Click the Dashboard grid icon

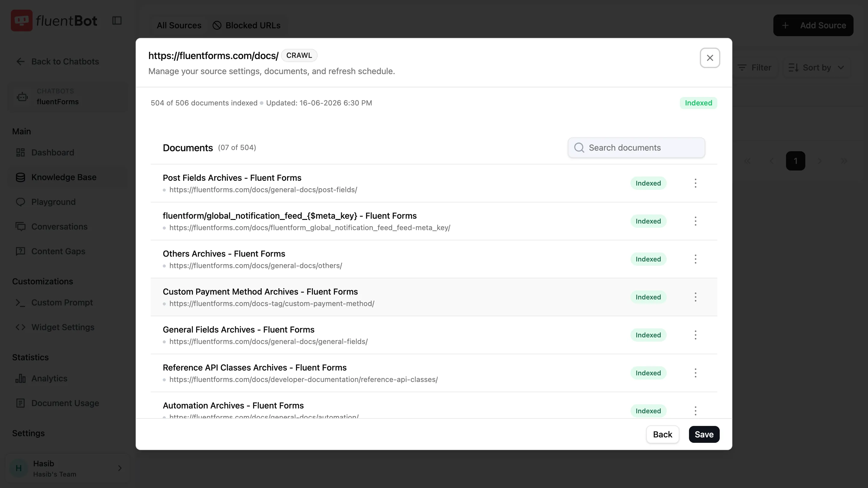(20, 152)
